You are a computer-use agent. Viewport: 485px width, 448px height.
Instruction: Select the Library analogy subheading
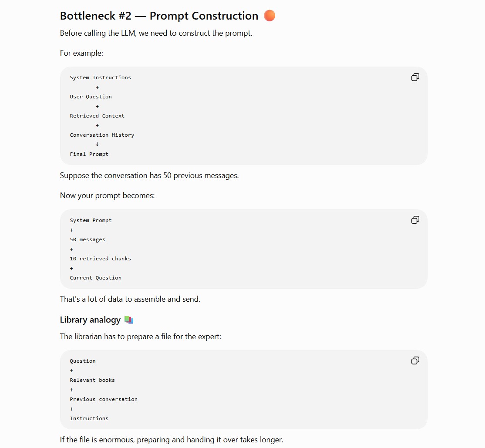tap(90, 320)
